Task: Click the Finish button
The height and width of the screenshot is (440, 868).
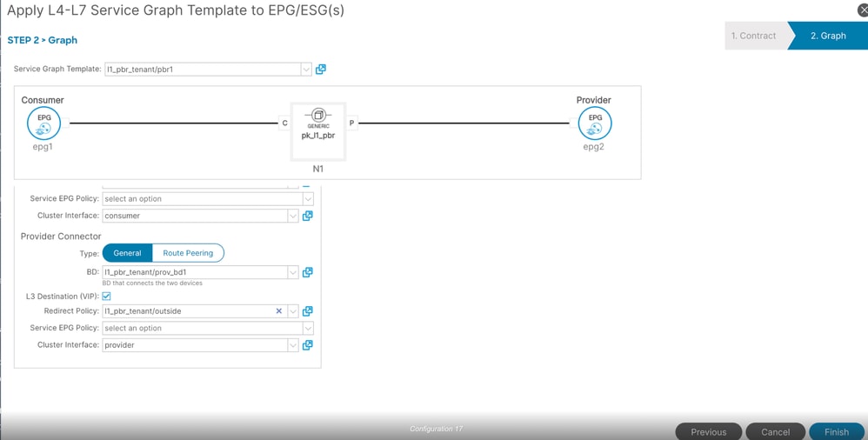Action: (x=837, y=431)
